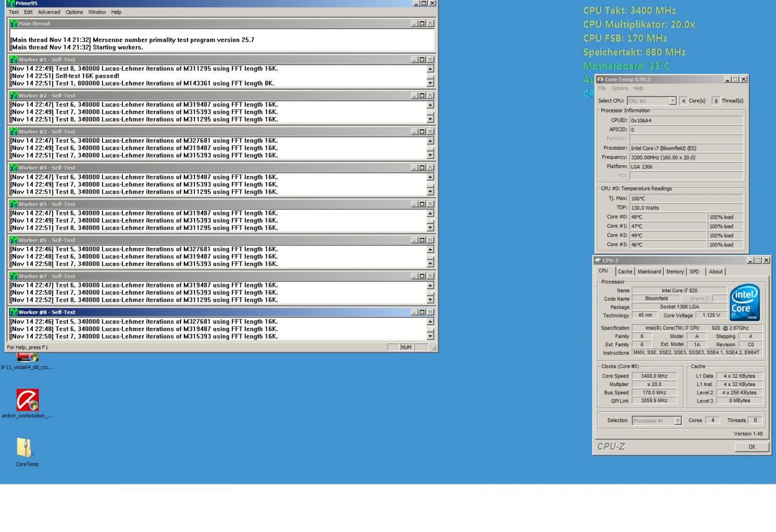Select the CPU tab in CPU-Z
Image resolution: width=776 pixels, height=532 pixels.
tap(604, 271)
